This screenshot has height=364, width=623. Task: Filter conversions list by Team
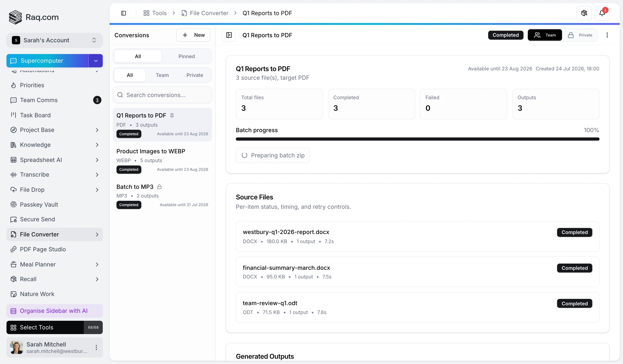tap(162, 75)
